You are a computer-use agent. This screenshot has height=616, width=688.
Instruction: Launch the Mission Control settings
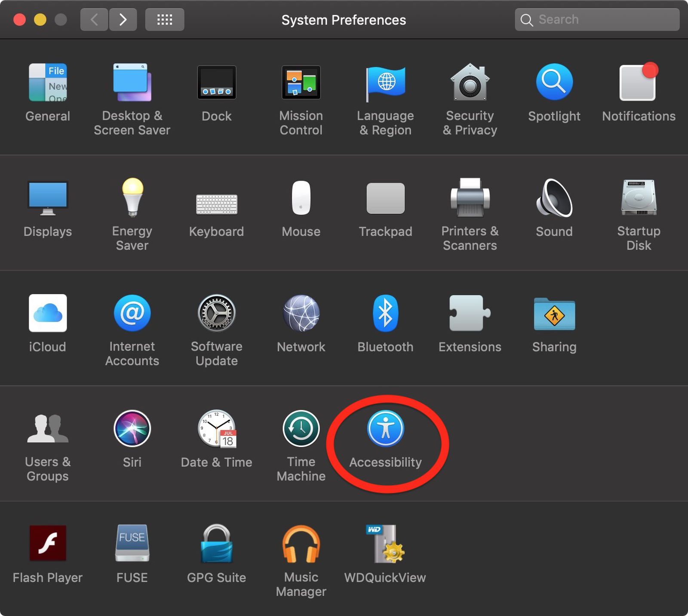pyautogui.click(x=301, y=83)
